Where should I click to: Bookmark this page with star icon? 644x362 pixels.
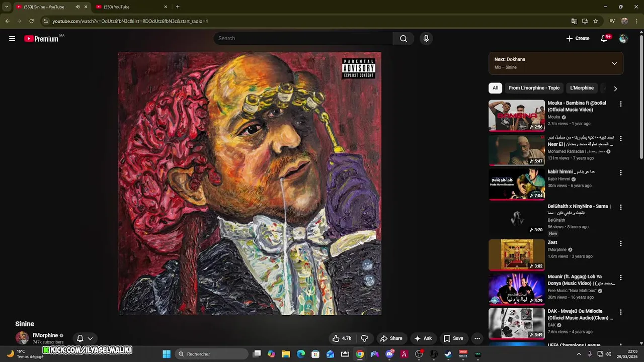(596, 21)
